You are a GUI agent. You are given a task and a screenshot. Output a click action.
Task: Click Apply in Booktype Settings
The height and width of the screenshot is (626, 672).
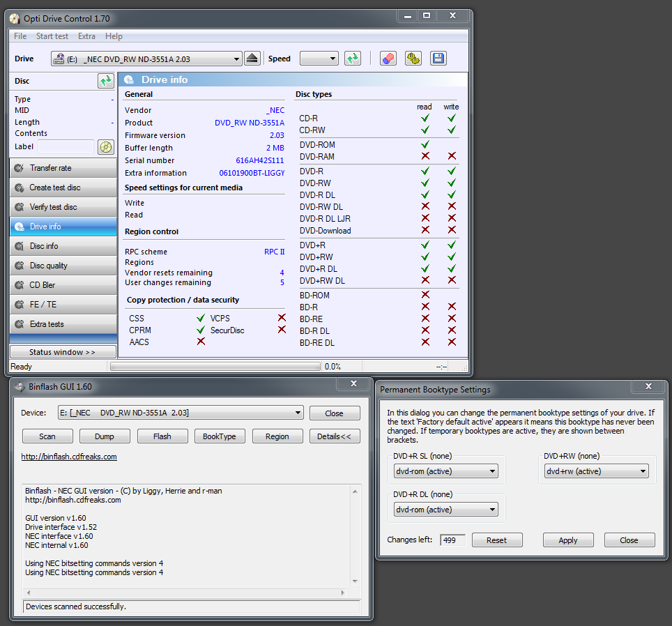coord(568,540)
